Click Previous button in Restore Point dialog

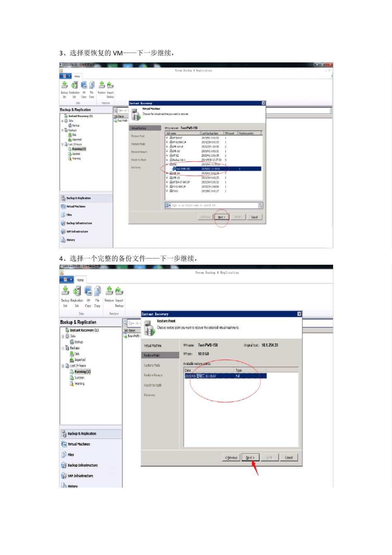click(x=231, y=458)
